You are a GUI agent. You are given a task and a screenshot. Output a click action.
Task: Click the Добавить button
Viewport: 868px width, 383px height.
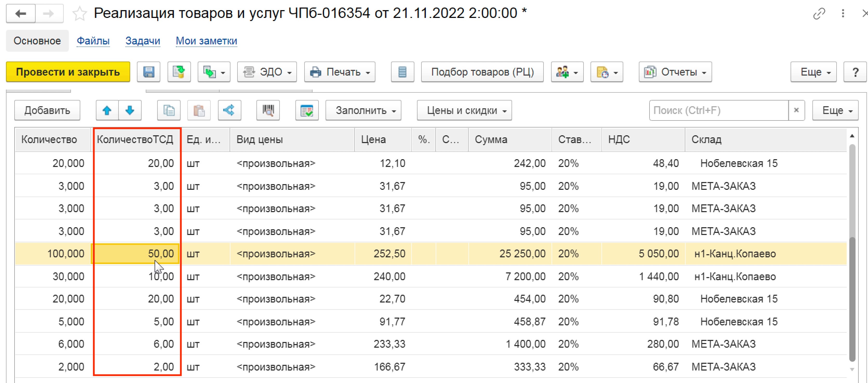click(x=47, y=110)
